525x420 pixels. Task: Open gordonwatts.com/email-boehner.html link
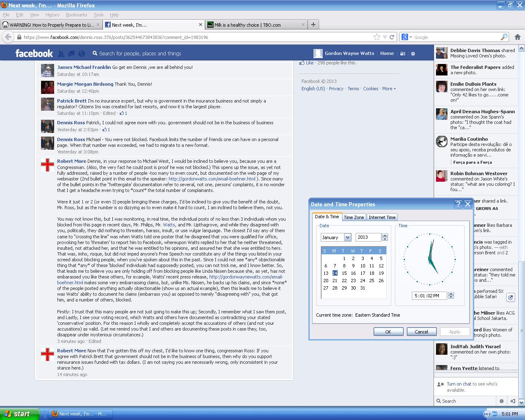(212, 179)
